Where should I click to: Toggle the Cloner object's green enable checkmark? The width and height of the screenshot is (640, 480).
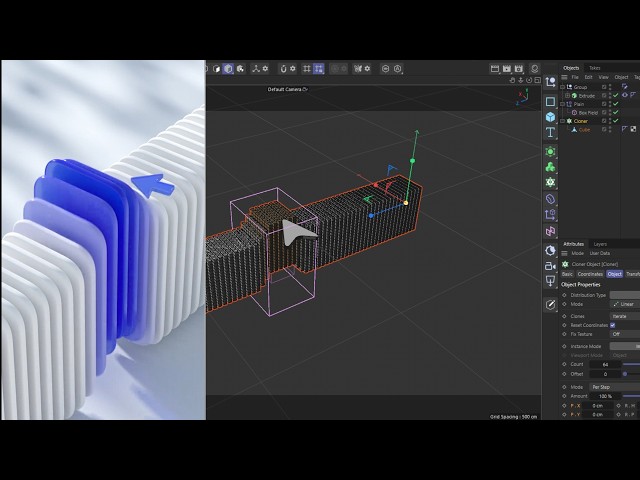click(616, 121)
